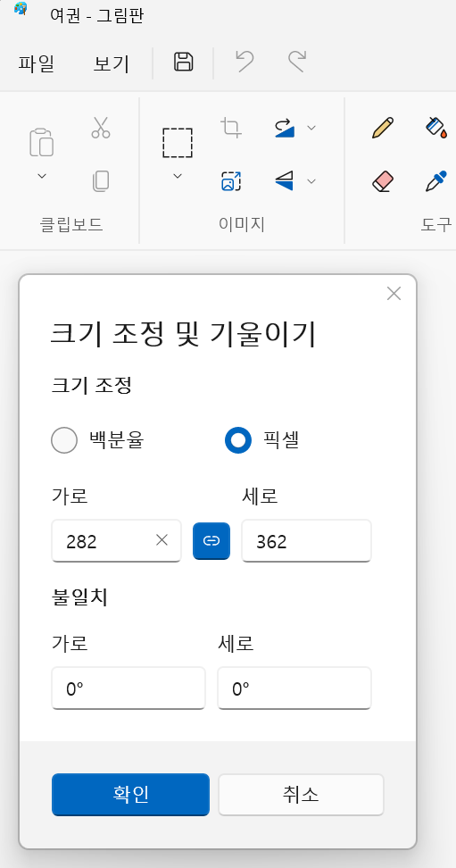Click the 세로 skew field under 불일치
The height and width of the screenshot is (868, 456).
click(294, 689)
